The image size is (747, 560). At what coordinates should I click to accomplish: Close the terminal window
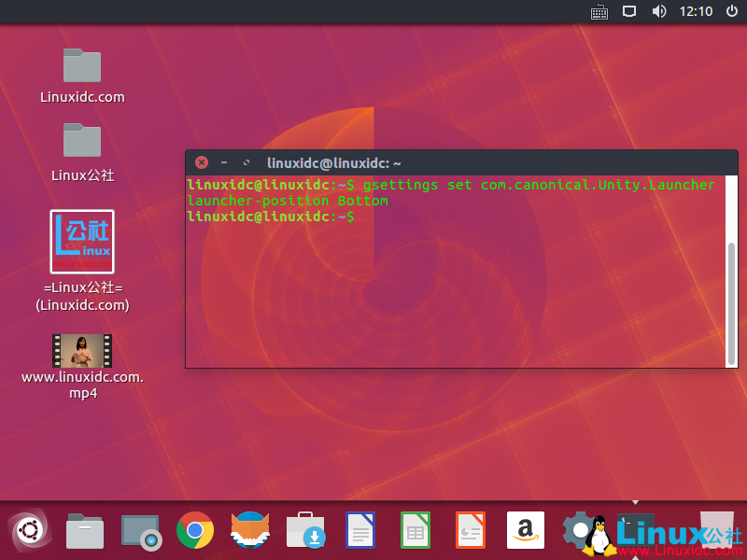[x=202, y=162]
